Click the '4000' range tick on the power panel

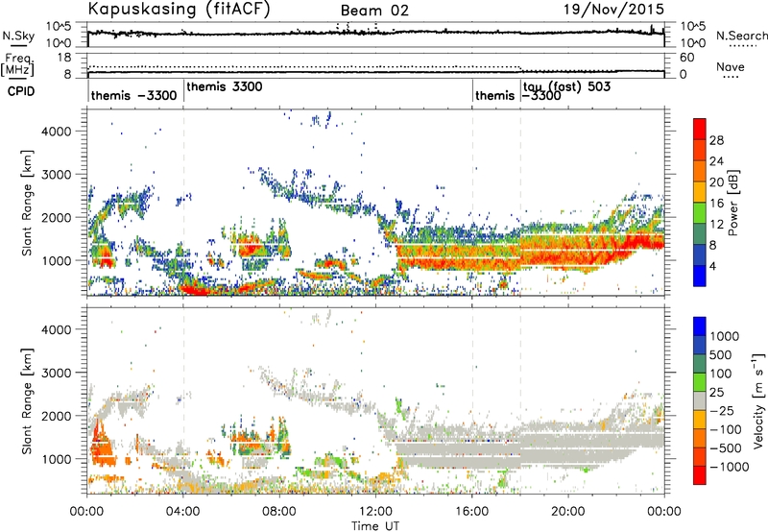point(57,132)
